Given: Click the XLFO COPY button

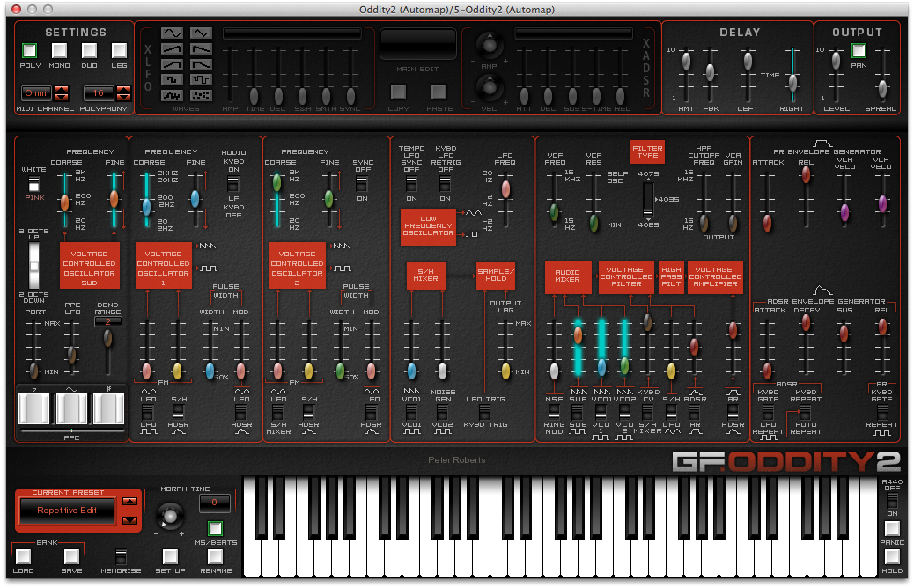Looking at the screenshot, I should [398, 92].
